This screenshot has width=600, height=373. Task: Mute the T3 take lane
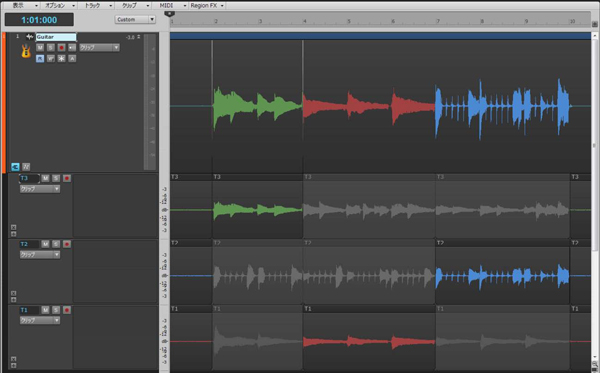45,178
